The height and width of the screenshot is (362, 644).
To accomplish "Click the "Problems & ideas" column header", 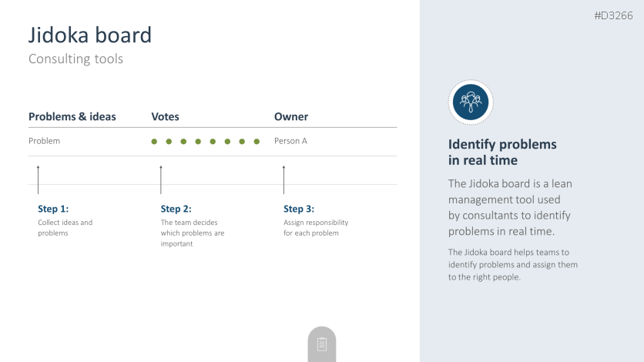I will pos(72,117).
